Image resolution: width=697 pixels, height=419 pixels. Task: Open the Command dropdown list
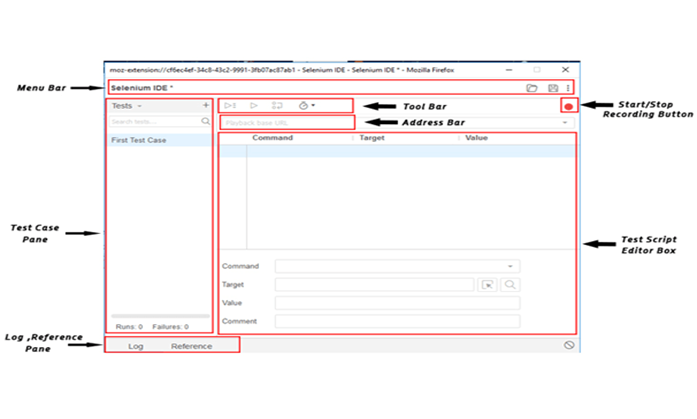coord(510,267)
